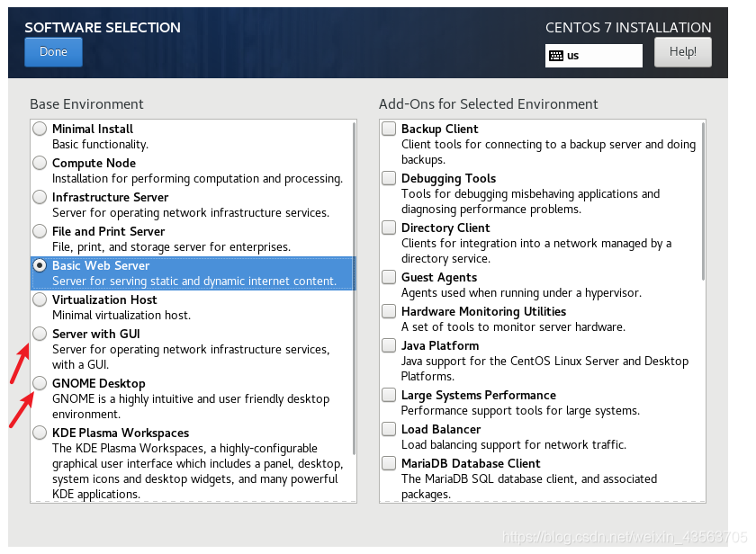Check the MariaDB Database Client checkbox
This screenshot has height=554, width=756.
[x=389, y=463]
